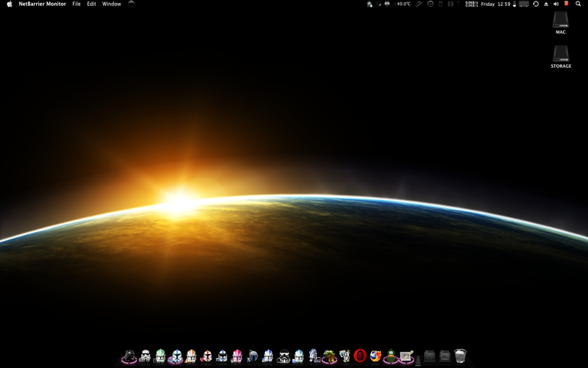Click the 0.0KB/s network speed readout

[x=471, y=4]
